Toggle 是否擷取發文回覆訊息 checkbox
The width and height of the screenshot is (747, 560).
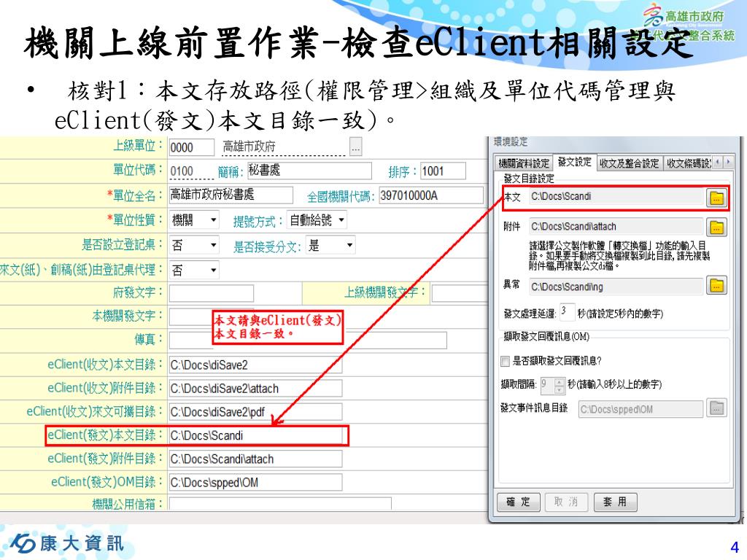pyautogui.click(x=505, y=362)
